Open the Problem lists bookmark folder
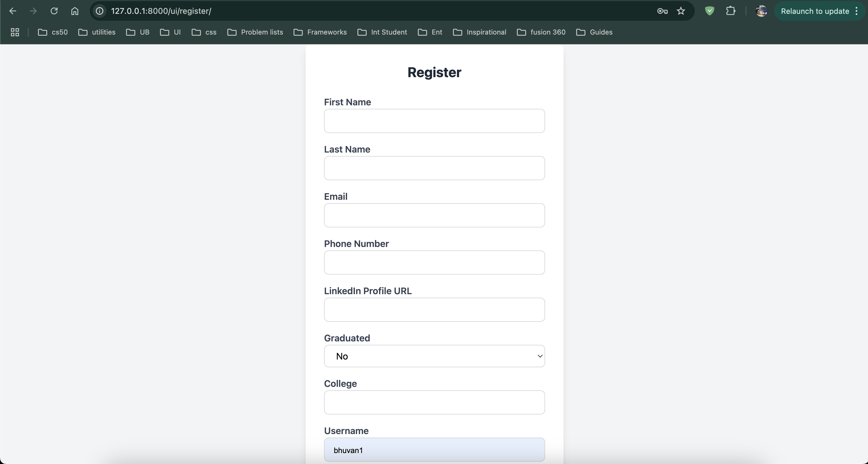868x464 pixels. [255, 32]
